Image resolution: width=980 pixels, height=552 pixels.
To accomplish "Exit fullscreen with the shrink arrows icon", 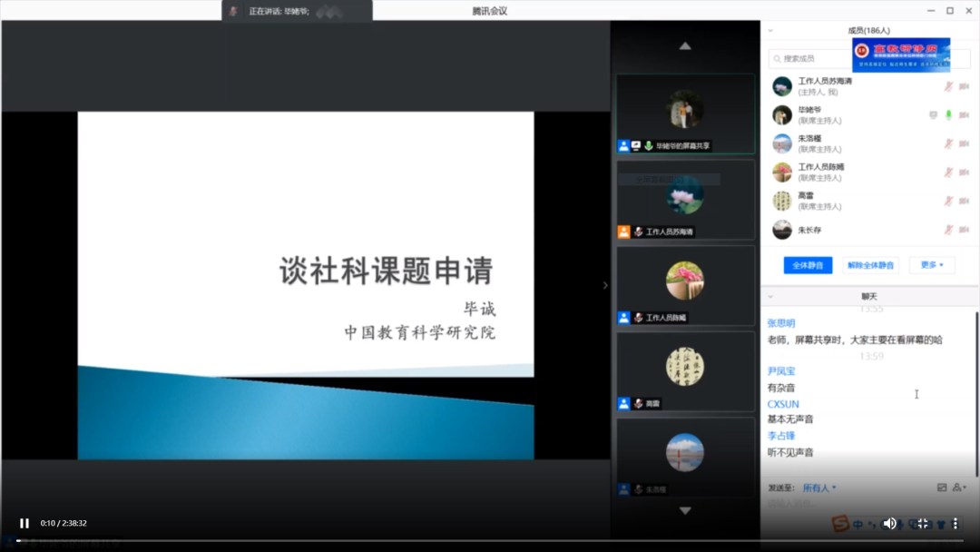I will click(x=923, y=523).
